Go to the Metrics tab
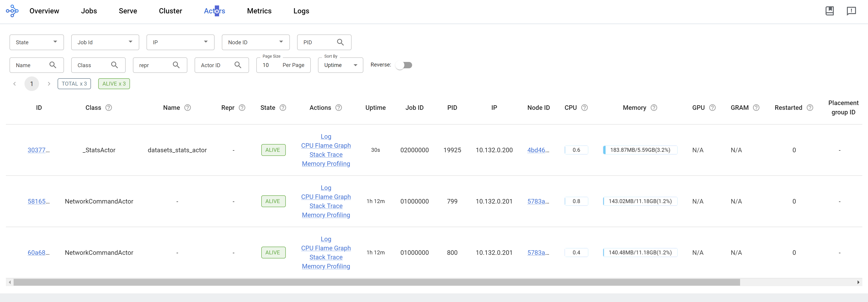This screenshot has width=868, height=302. [x=259, y=11]
